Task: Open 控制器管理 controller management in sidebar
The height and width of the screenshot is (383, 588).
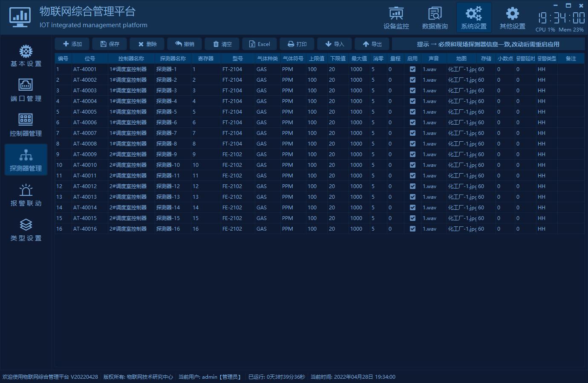Action: tap(26, 125)
